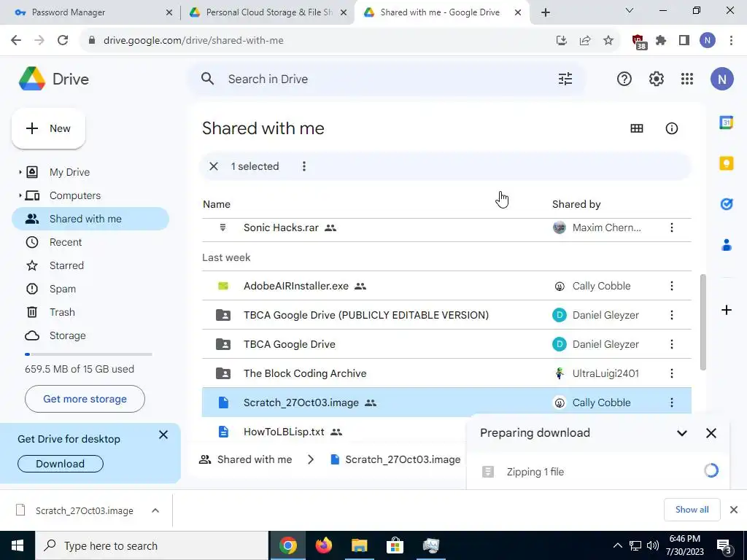Select HowToLBLisp.txt file
The width and height of the screenshot is (747, 560).
[284, 432]
